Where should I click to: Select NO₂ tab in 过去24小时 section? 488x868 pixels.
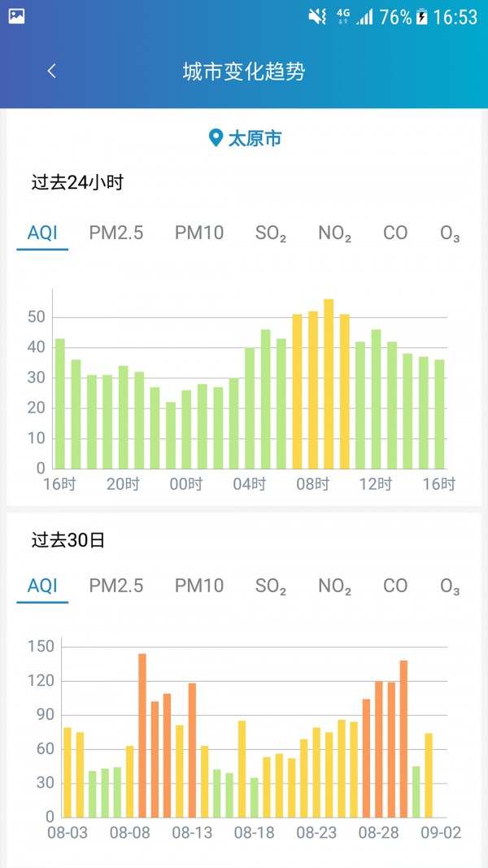point(335,233)
